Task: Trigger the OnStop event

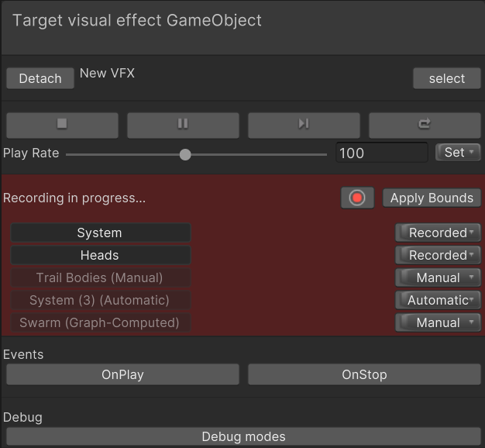Action: (x=364, y=374)
